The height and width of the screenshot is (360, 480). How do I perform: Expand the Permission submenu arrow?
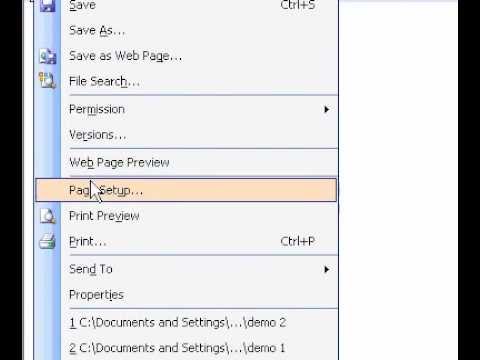[x=326, y=109]
